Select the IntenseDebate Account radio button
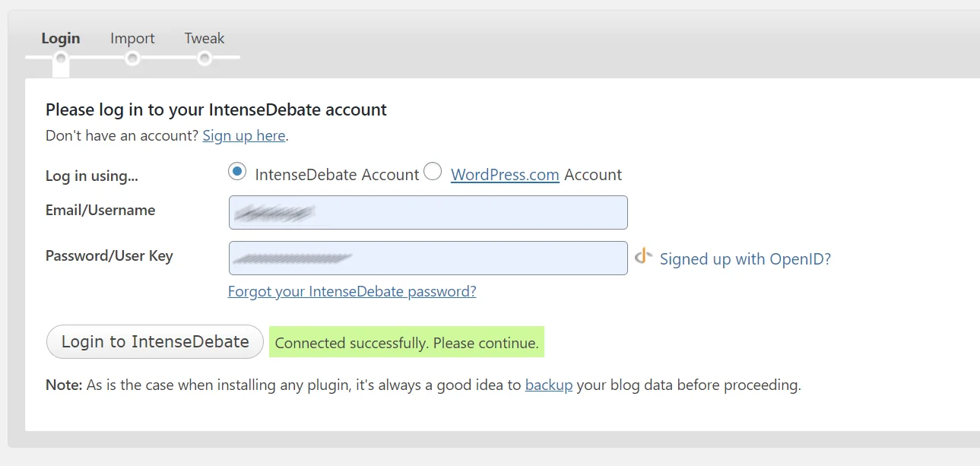The image size is (980, 466). pos(237,172)
